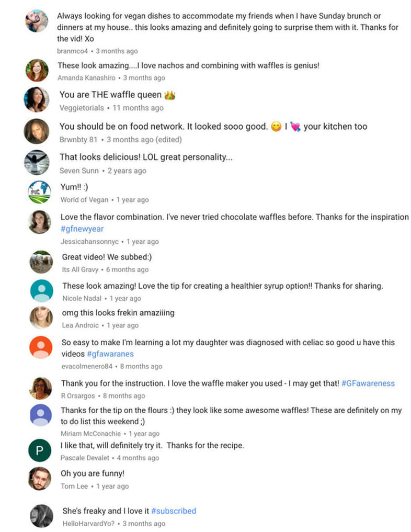Click the Veggietorials profile avatar
This screenshot has width=411, height=532.
[x=36, y=99]
